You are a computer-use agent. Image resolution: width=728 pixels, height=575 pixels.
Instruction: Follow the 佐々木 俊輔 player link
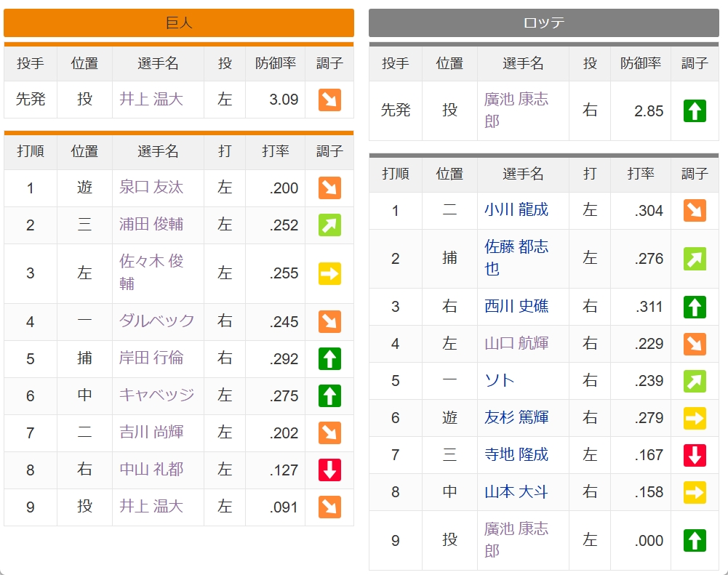coord(151,273)
